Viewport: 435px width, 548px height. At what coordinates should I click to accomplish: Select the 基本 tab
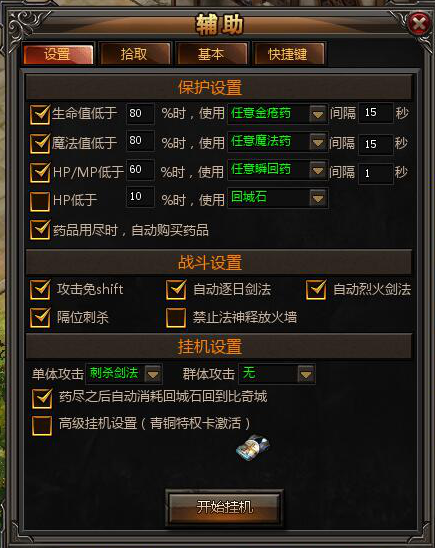point(212,54)
